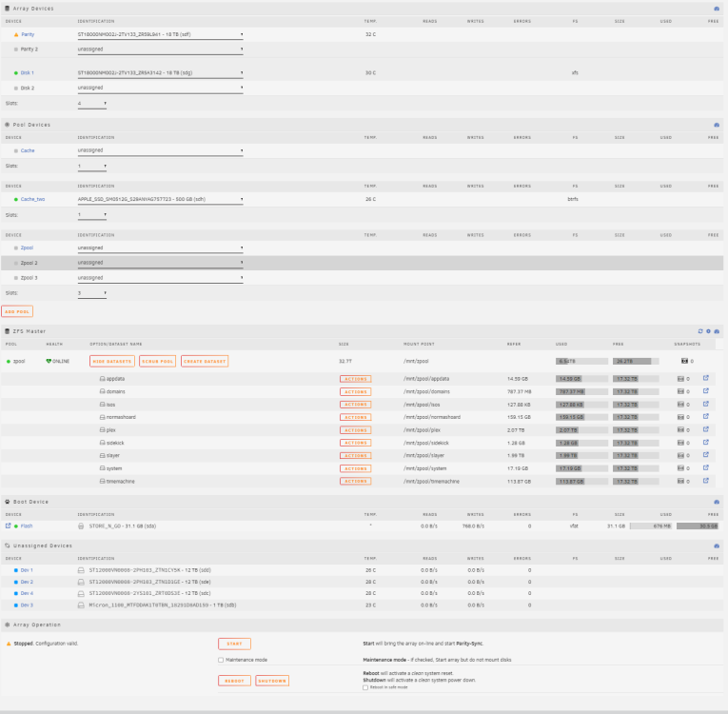Viewport: 728px width, 714px height.
Task: Start the array with Start button
Action: tap(234, 644)
